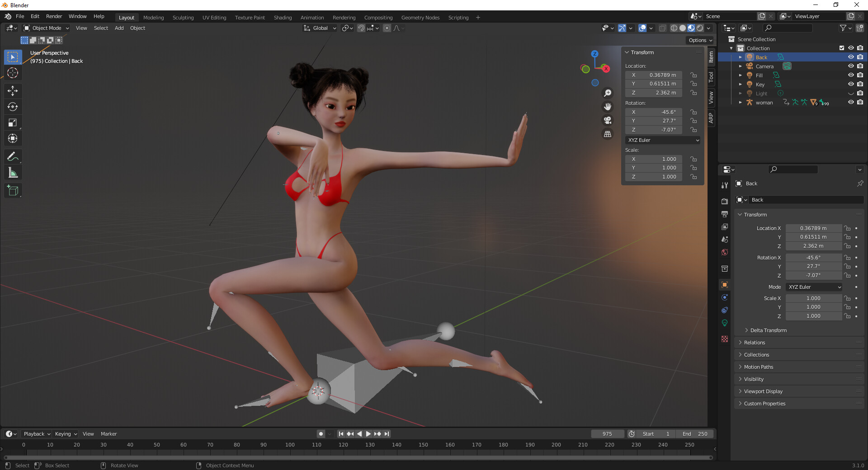Open the XYZ Euler rotation mode dropdown
868x470 pixels.
[662, 140]
